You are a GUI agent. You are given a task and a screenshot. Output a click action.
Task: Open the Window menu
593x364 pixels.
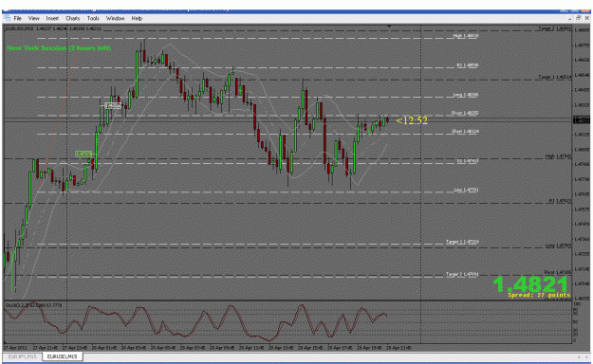tap(115, 18)
